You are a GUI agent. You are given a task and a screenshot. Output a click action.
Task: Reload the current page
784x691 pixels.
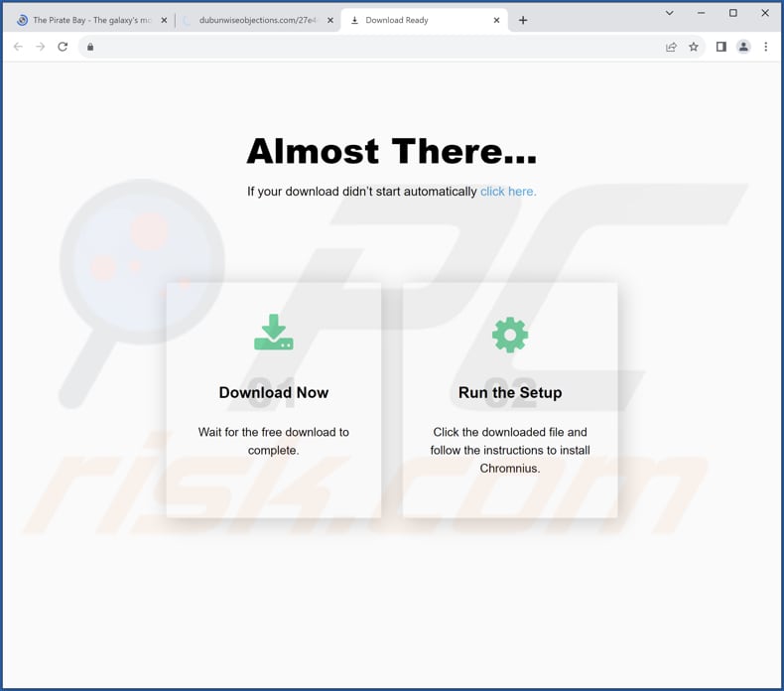coord(63,47)
